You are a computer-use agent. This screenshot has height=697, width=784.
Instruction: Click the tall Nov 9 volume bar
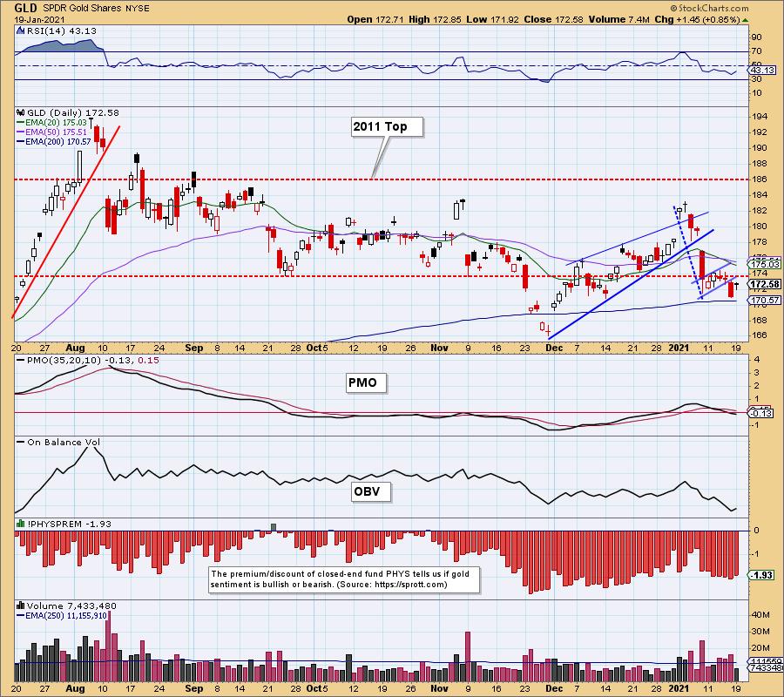click(468, 657)
